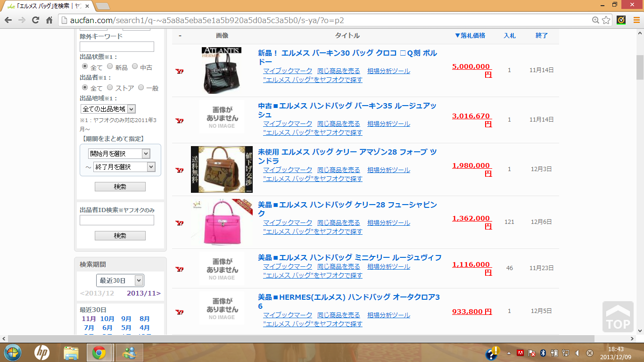Open the 全ての出品地域 region dropdown
Image resolution: width=644 pixels, height=362 pixels.
pos(108,109)
